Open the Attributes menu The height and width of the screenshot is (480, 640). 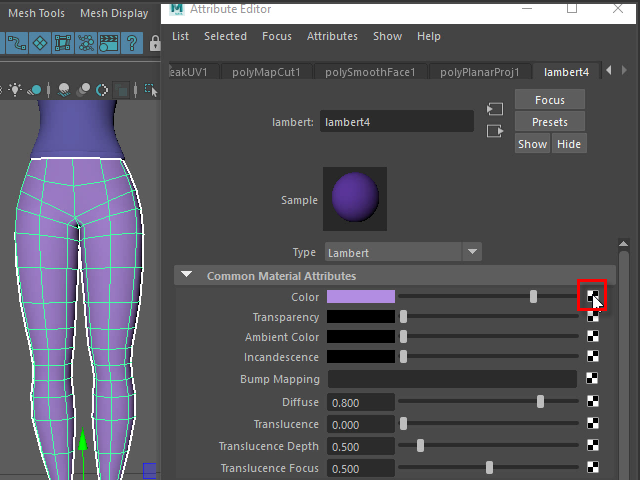click(x=332, y=36)
